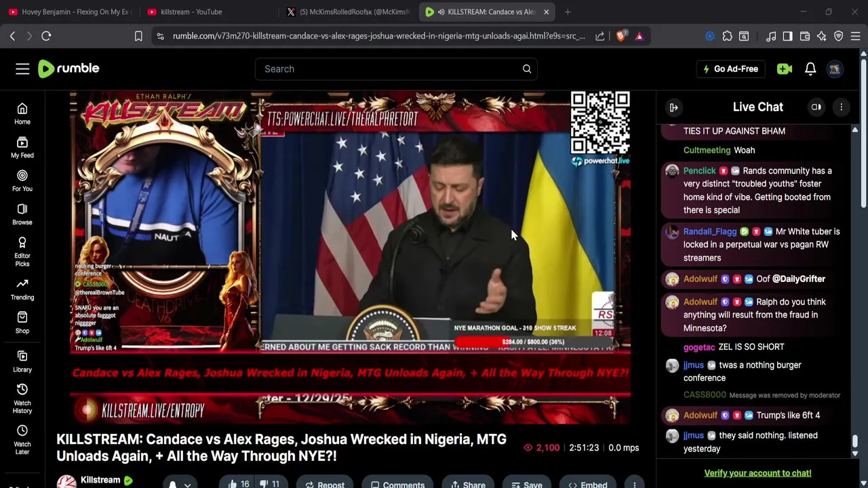Click username Cultmeeting in chat

click(707, 150)
